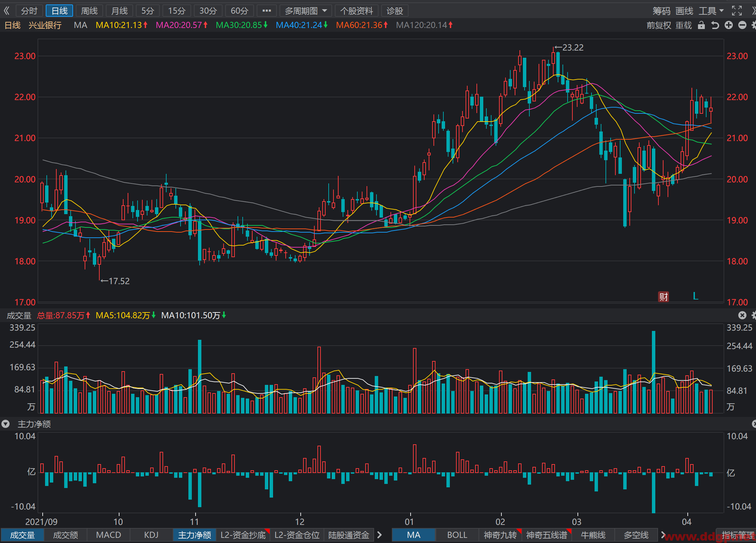Viewport: 756px width, 543px height.
Task: Click the back double-chevron icon at top left
Action: pos(6,11)
